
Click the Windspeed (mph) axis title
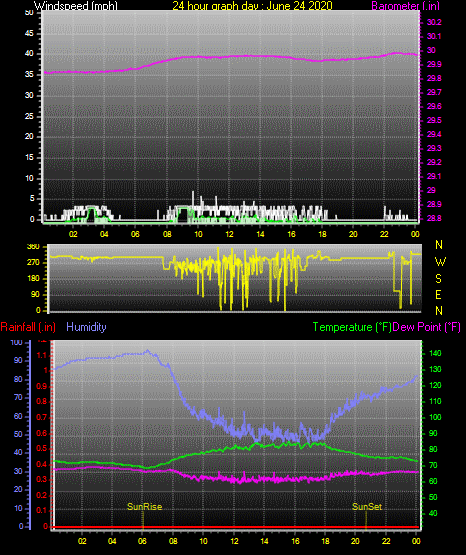click(76, 6)
